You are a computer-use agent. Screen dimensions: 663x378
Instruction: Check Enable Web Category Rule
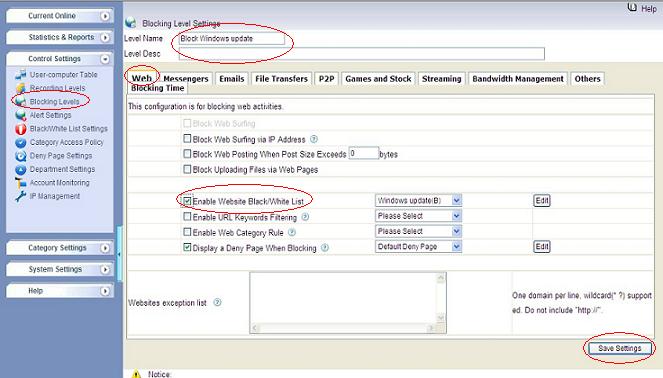coord(187,232)
